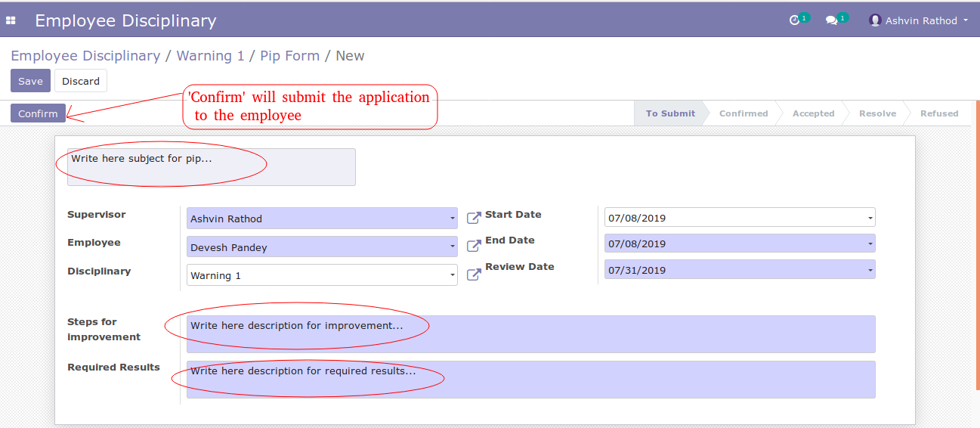Image resolution: width=980 pixels, height=428 pixels.
Task: Open the apps grid menu icon
Action: point(11,20)
